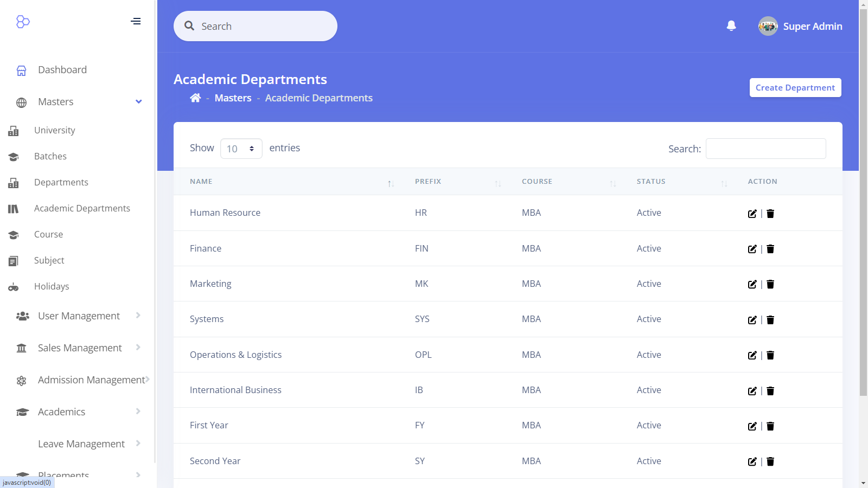Click the table Search input field
Screen dimensions: 868x488
765,149
